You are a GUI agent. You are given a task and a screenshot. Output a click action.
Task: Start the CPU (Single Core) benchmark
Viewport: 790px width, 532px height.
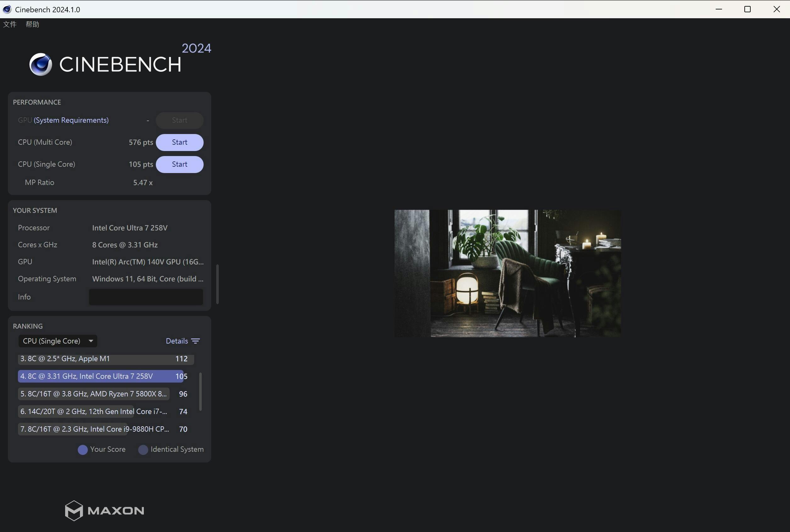(179, 164)
